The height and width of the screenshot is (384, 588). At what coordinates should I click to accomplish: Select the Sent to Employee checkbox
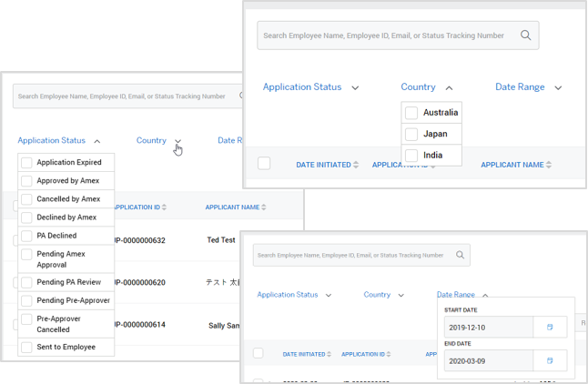click(26, 347)
